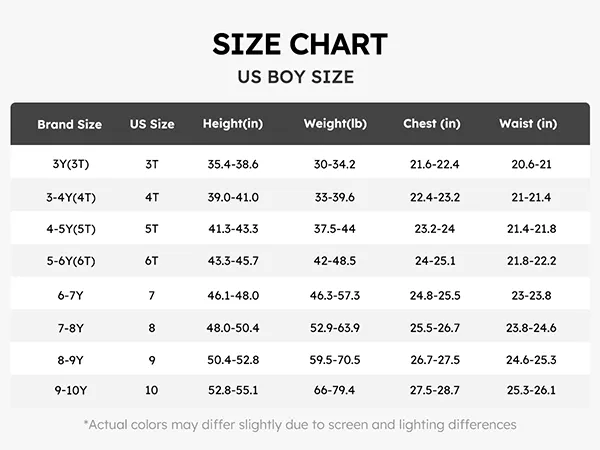The height and width of the screenshot is (450, 600).
Task: Select the 3Y(3T) brand size cell
Action: click(70, 163)
